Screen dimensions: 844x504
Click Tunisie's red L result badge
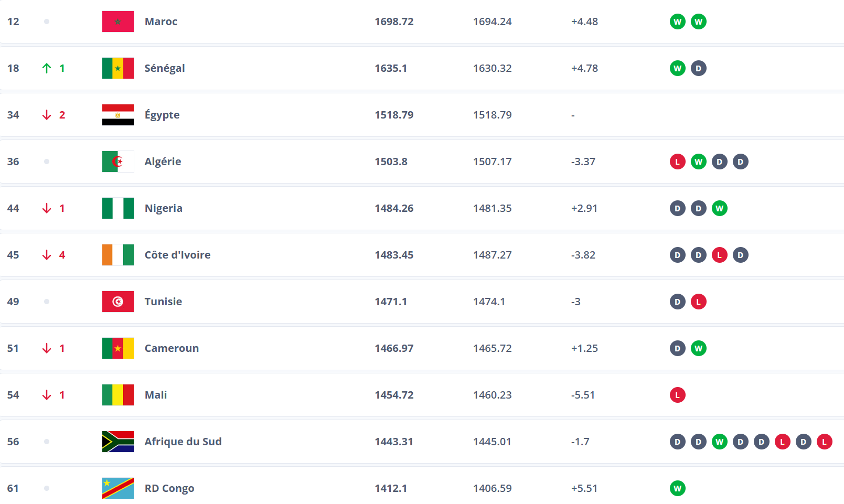(x=699, y=302)
